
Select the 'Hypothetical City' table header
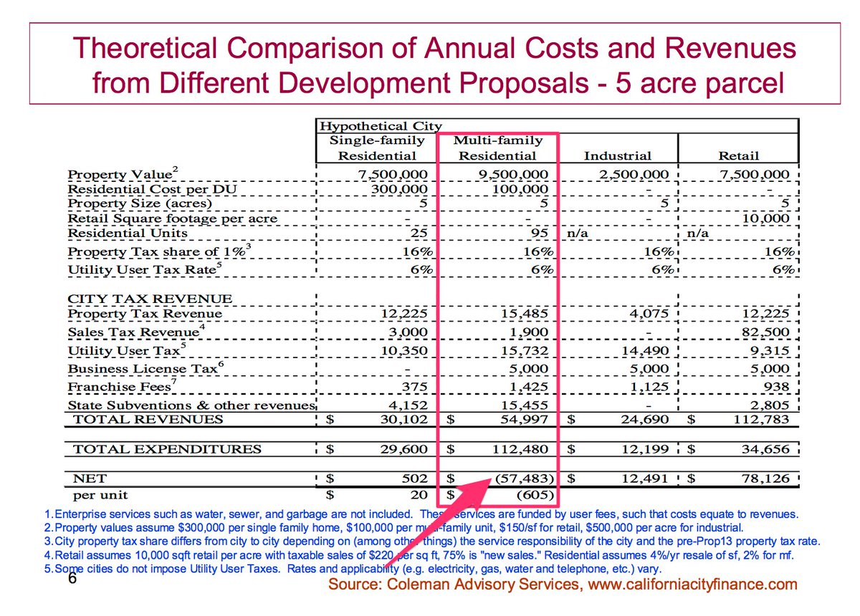(381, 126)
